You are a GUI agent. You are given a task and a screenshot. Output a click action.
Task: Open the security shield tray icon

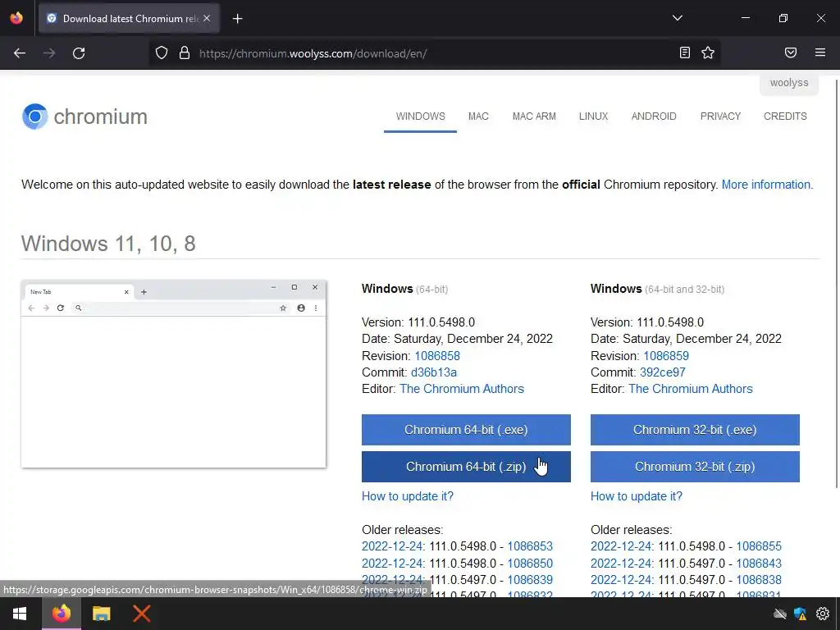801,614
